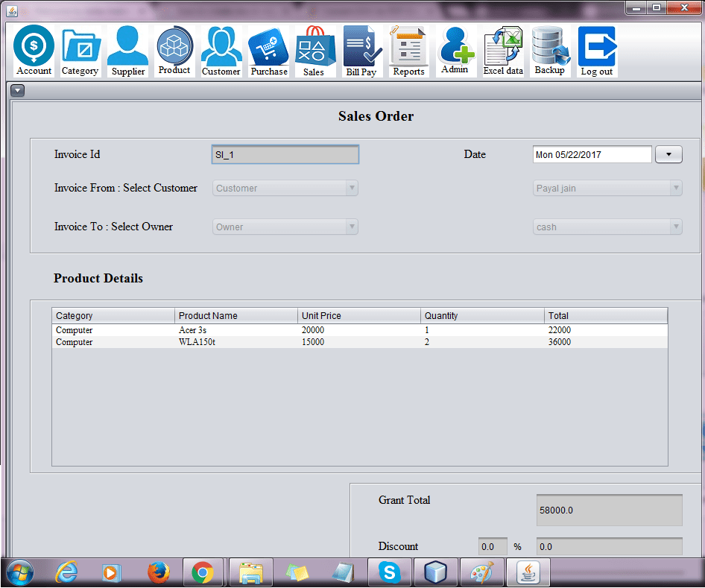Open the Excel data tool
The width and height of the screenshot is (705, 588).
(x=503, y=51)
